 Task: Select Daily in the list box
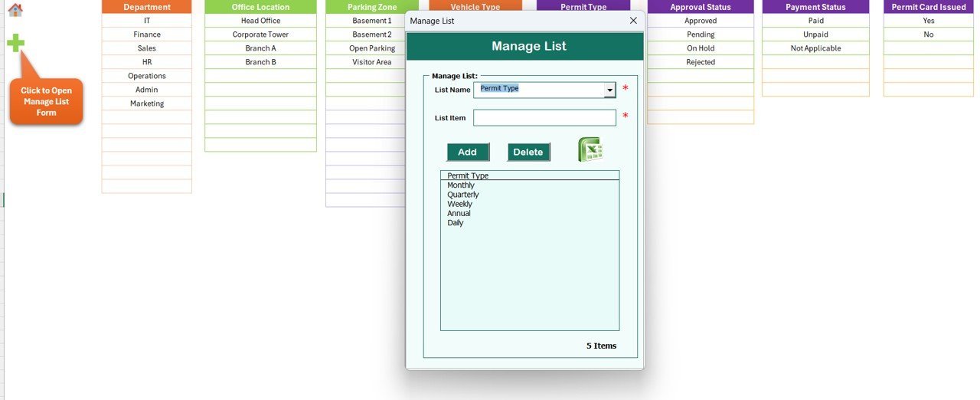click(x=456, y=223)
